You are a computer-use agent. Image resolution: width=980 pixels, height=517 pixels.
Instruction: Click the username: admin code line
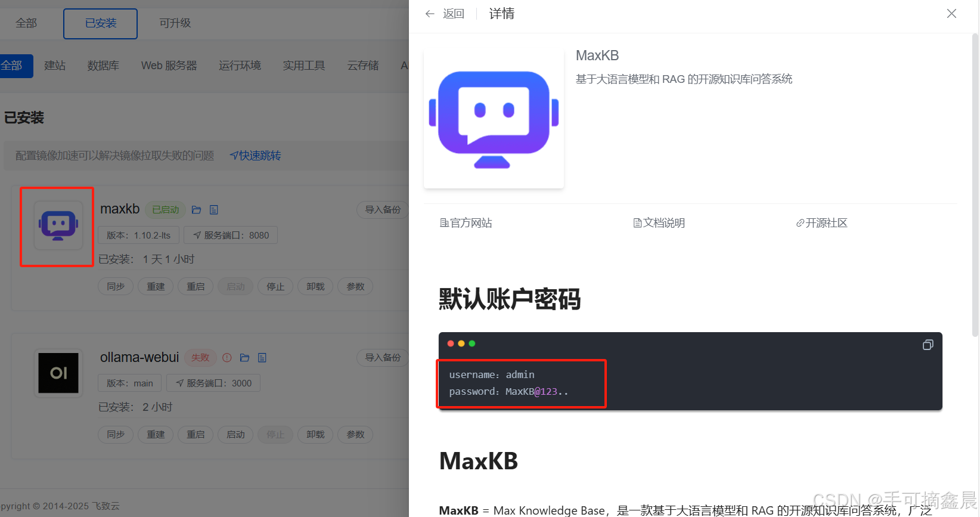[492, 374]
